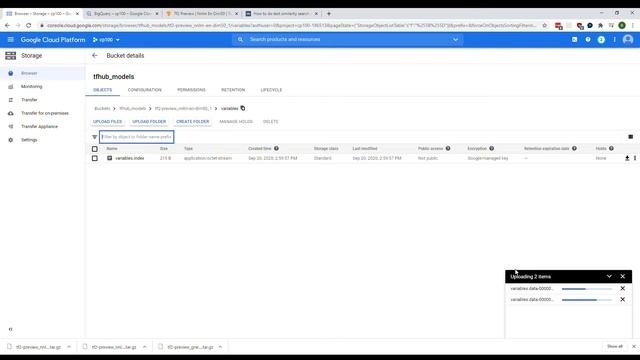Open the cp100 project selector dropdown

pyautogui.click(x=106, y=40)
